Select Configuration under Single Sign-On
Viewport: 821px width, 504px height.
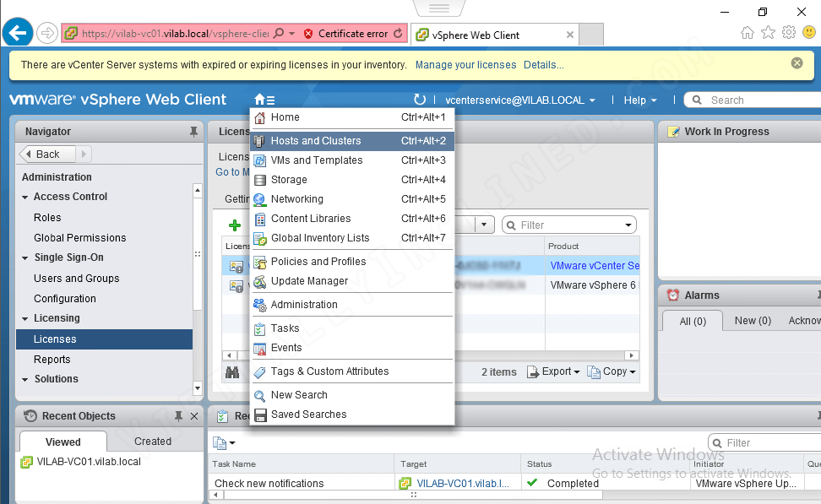click(x=65, y=298)
